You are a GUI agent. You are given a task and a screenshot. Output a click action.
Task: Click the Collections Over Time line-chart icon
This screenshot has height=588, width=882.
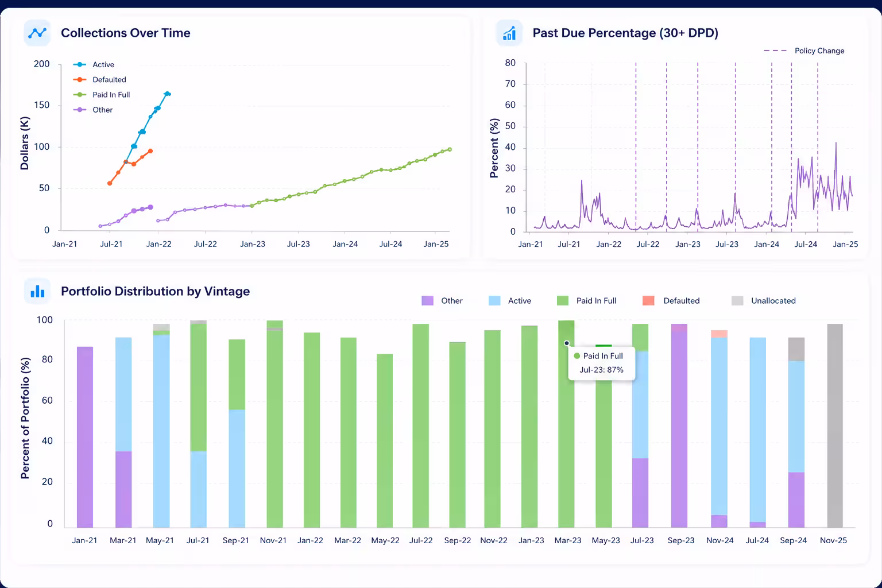(37, 33)
